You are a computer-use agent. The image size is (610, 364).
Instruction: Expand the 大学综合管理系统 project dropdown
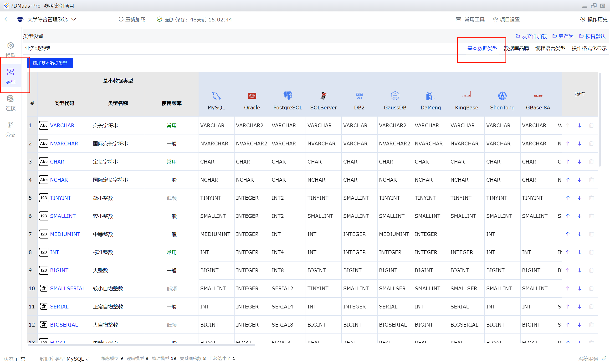click(x=74, y=19)
